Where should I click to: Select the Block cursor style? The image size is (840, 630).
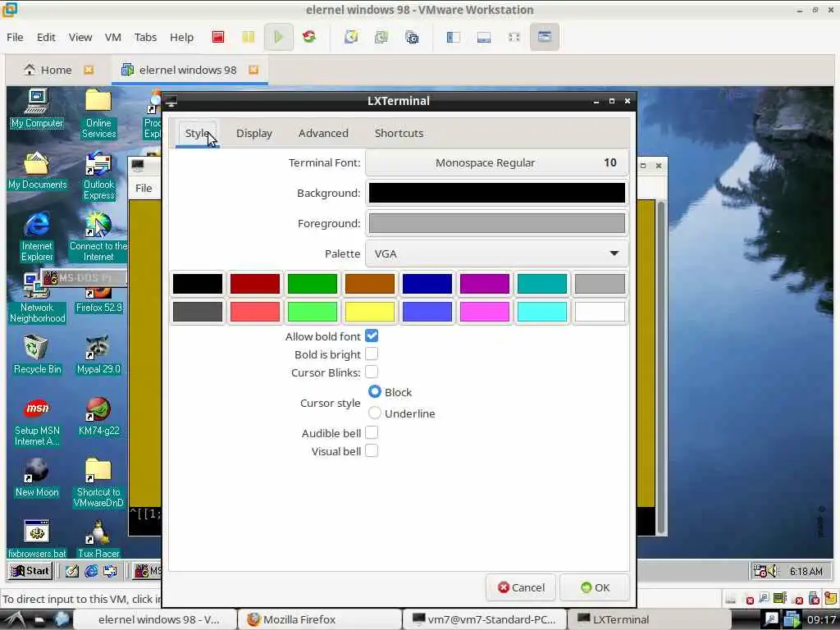[374, 391]
